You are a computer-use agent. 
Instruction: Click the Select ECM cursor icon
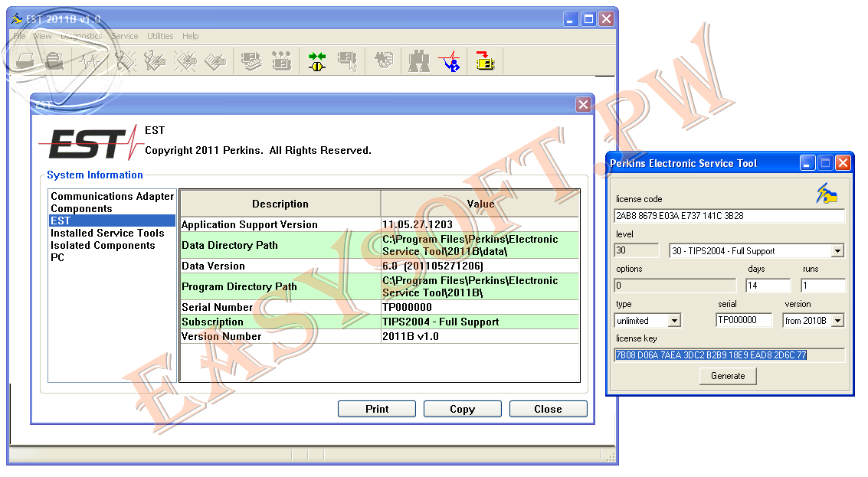tap(348, 61)
